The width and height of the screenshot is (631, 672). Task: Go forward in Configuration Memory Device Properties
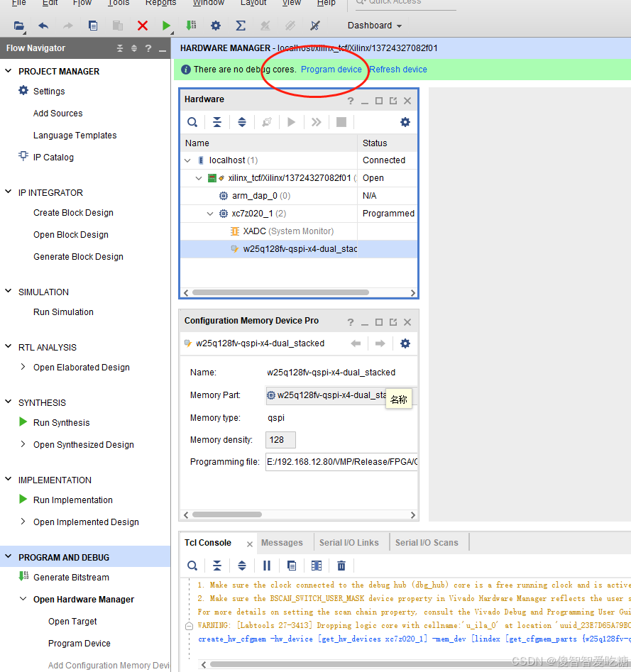(x=380, y=343)
